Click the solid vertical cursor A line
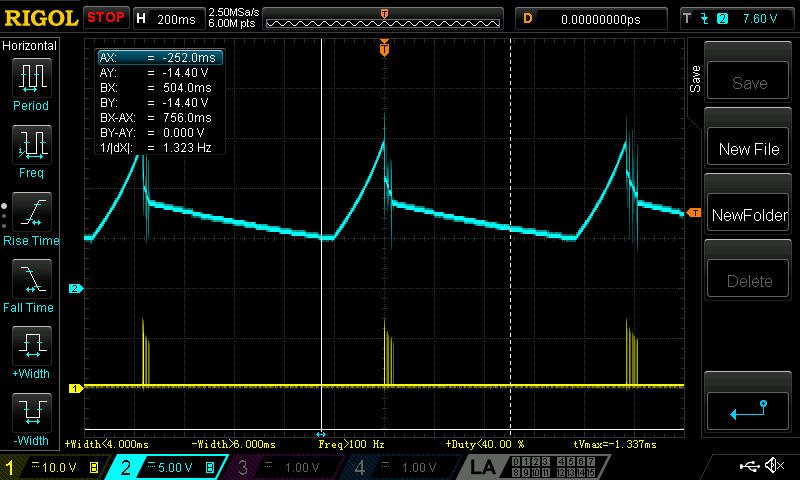800x480 pixels. tap(321, 235)
